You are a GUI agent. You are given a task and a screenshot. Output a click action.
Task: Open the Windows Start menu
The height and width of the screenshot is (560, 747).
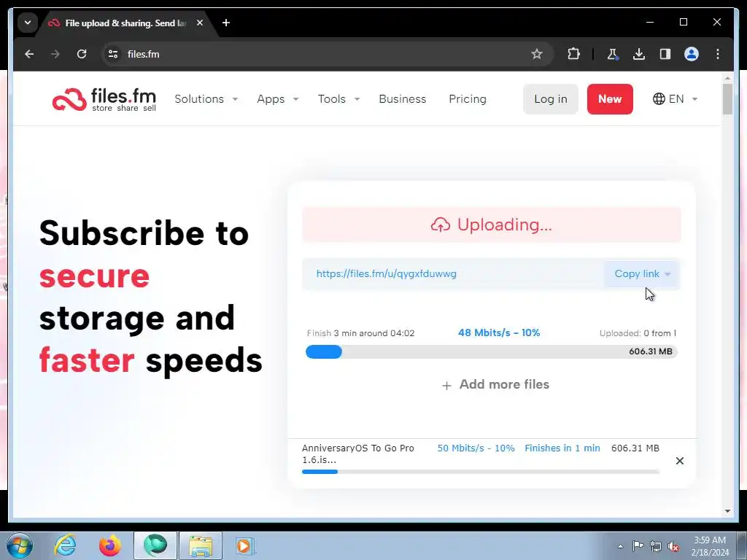20,545
